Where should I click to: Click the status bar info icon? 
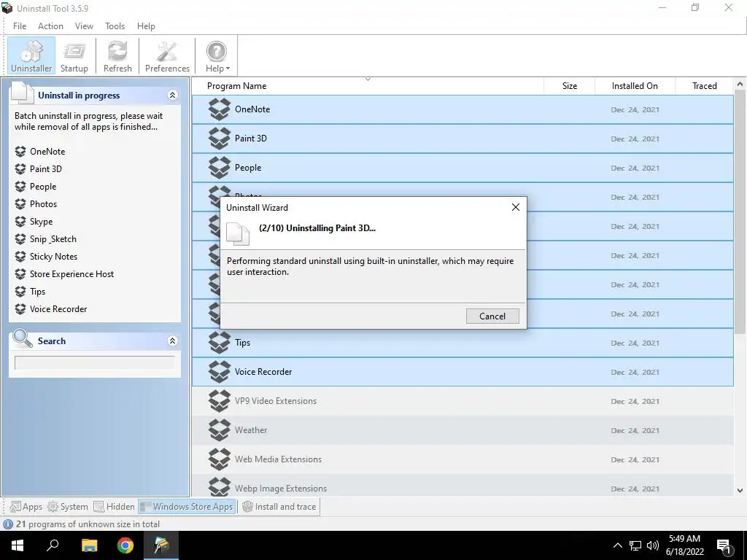point(8,524)
